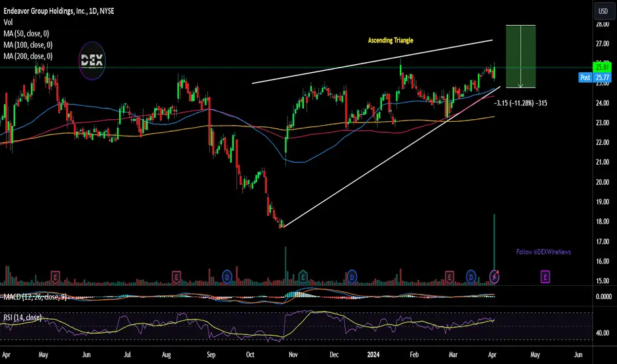Click the Sep label on time axis

211,355
